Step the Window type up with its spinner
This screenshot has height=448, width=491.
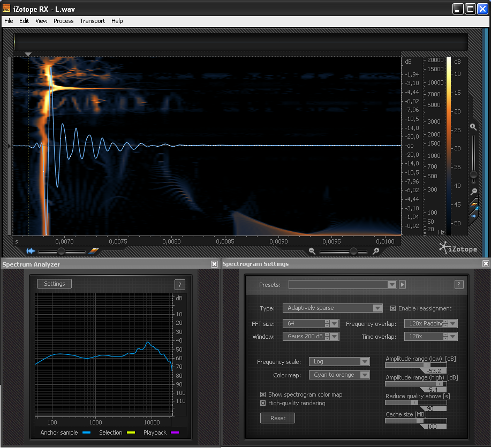(327, 335)
